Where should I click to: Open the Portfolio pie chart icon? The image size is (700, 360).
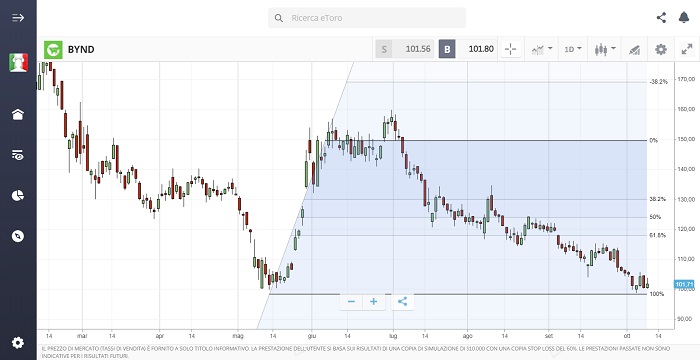18,195
